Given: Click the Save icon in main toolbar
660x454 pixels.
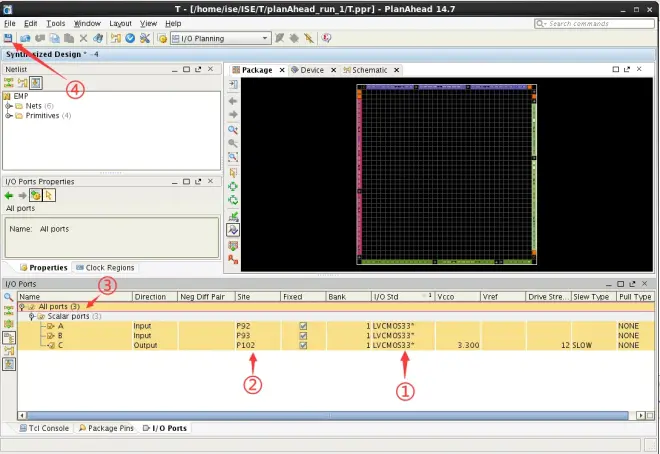Looking at the screenshot, I should click(9, 38).
